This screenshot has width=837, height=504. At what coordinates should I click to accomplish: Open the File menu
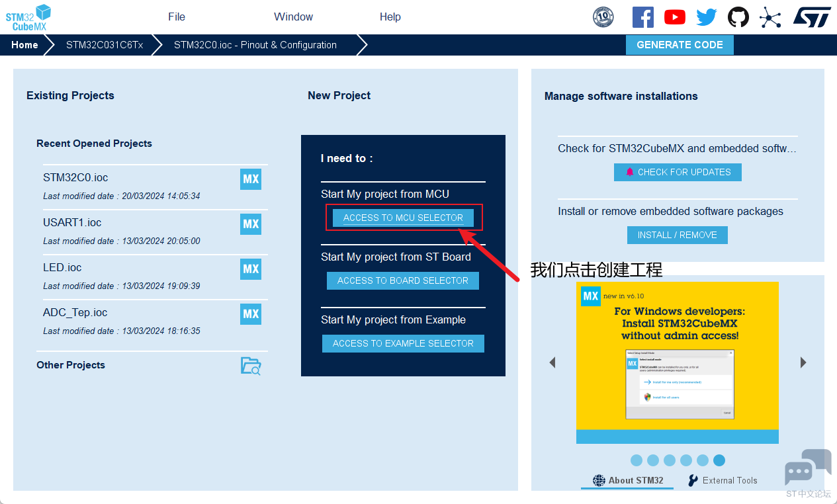177,17
